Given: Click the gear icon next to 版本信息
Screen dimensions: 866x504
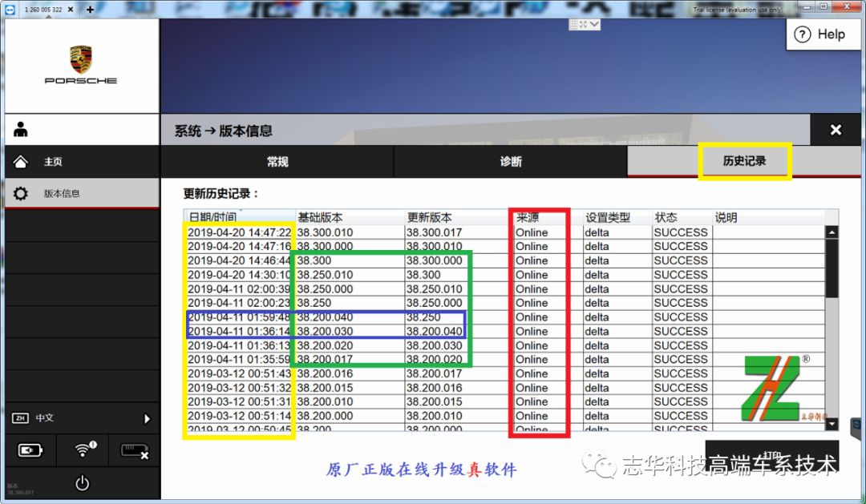Looking at the screenshot, I should coord(21,192).
